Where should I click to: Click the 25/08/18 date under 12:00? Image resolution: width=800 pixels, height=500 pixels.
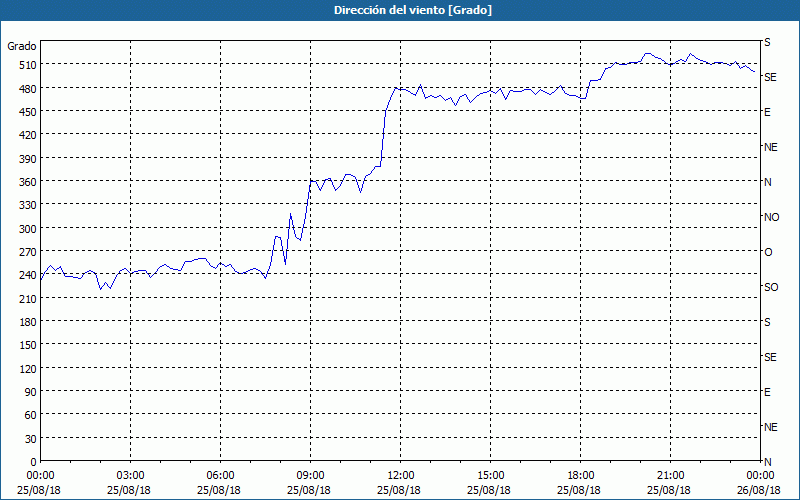399,490
